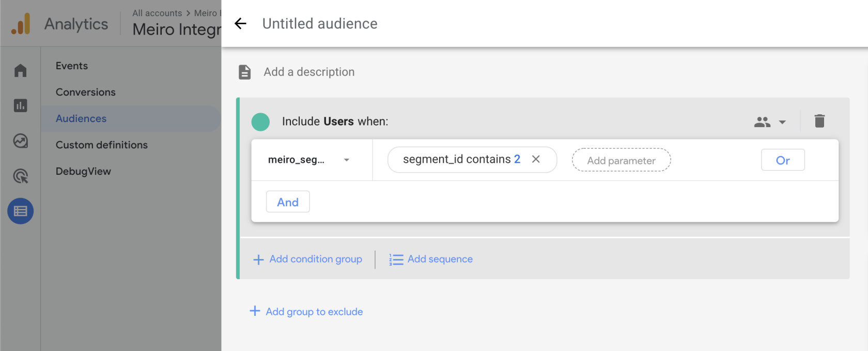Click the Meiro Integr property name
868x351 pixels.
(x=177, y=29)
